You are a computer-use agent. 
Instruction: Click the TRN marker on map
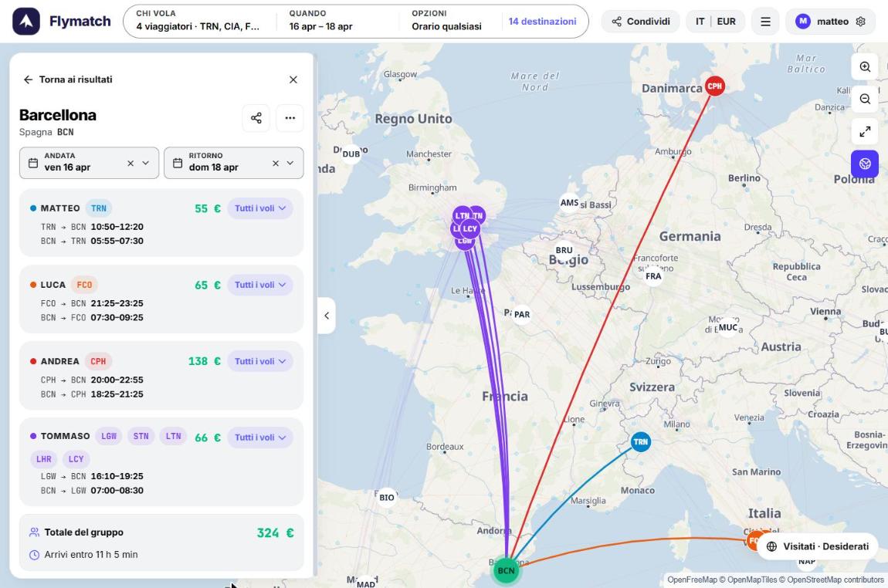coord(640,442)
